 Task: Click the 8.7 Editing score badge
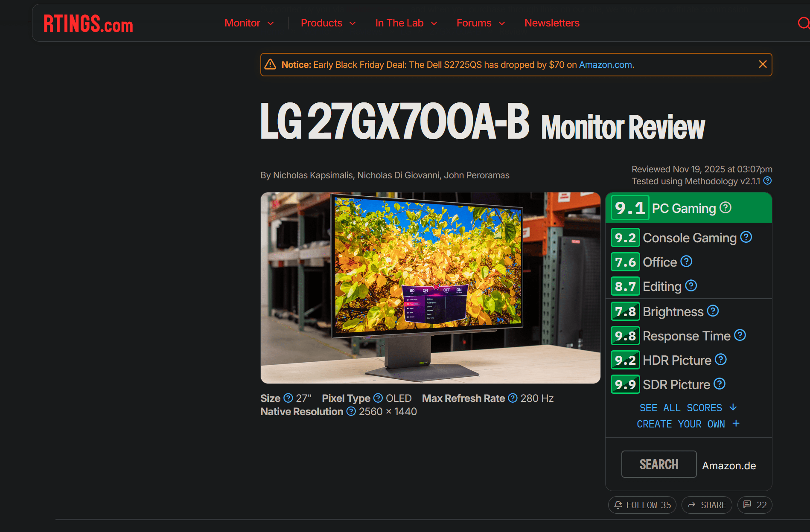coord(625,286)
